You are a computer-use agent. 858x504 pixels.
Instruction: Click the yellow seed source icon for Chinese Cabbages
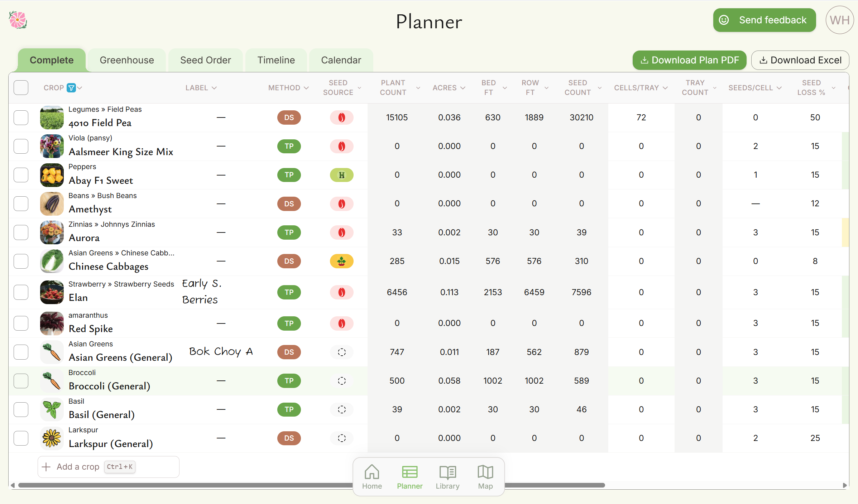coord(341,261)
